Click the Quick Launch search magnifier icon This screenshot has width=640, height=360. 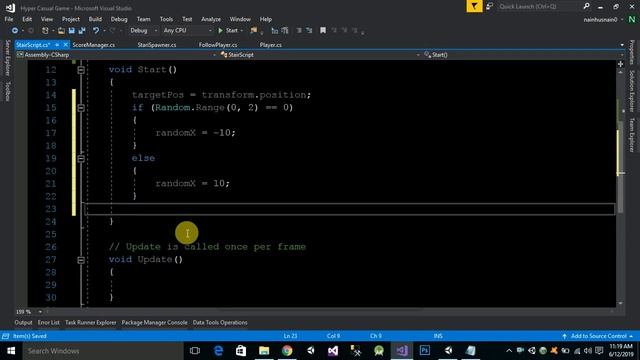tap(587, 7)
